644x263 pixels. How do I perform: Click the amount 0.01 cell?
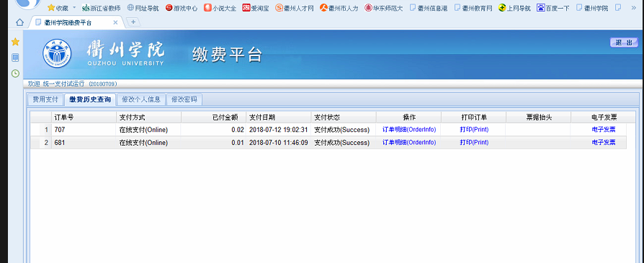coord(213,143)
